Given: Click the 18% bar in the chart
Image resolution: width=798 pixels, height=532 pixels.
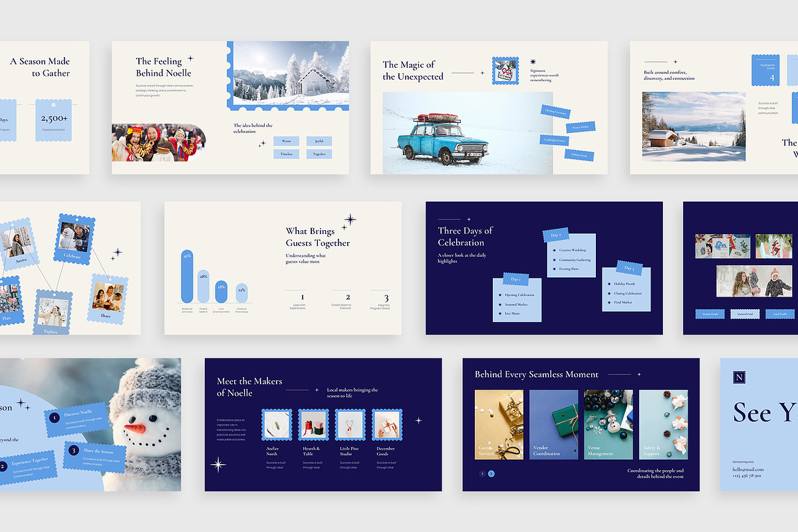Looking at the screenshot, I should point(221,293).
